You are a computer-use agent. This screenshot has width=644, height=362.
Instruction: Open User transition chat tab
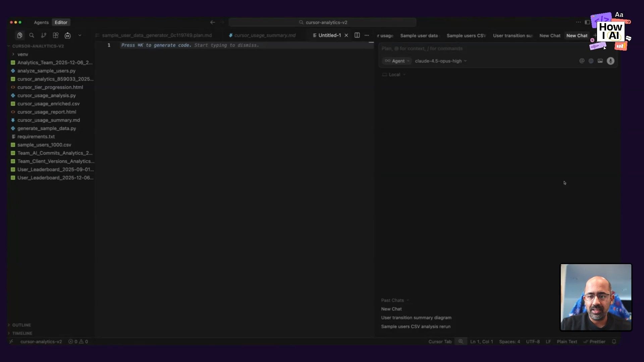click(513, 36)
